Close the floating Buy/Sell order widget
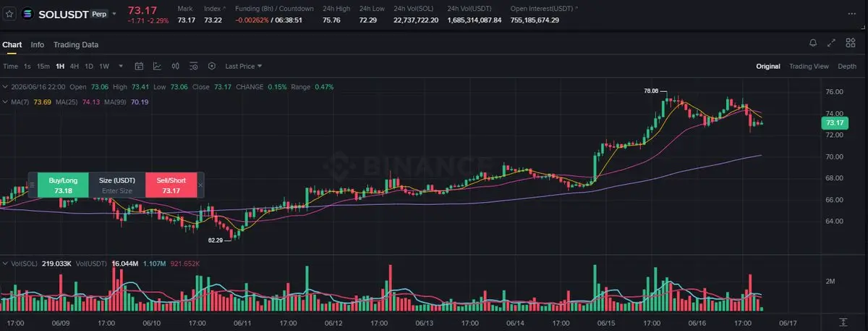 coord(200,185)
